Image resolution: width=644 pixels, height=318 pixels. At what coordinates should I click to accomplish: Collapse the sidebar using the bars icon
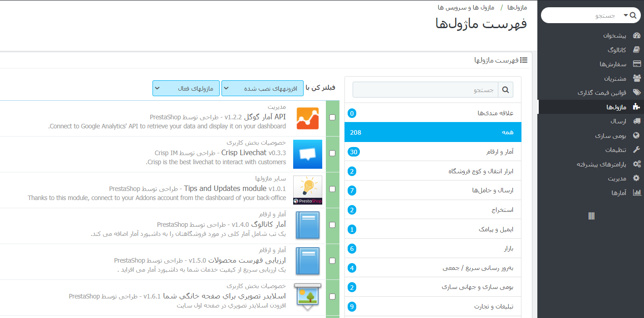pyautogui.click(x=591, y=216)
